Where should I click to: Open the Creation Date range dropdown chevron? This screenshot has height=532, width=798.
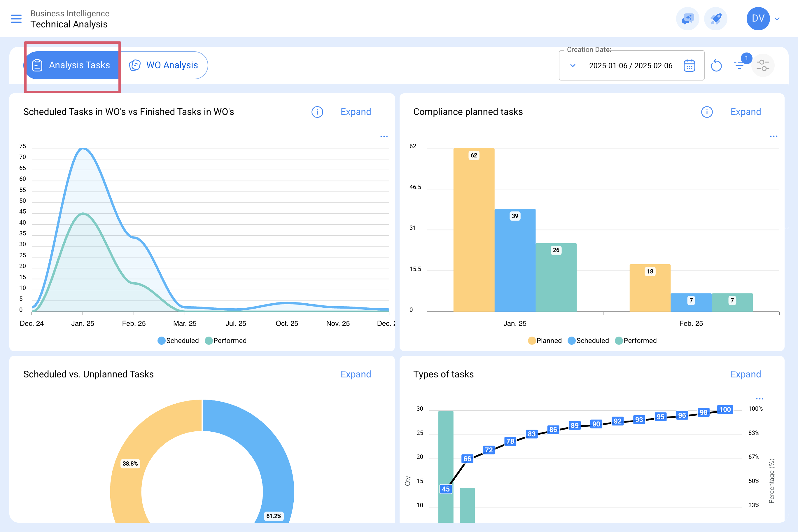[573, 66]
